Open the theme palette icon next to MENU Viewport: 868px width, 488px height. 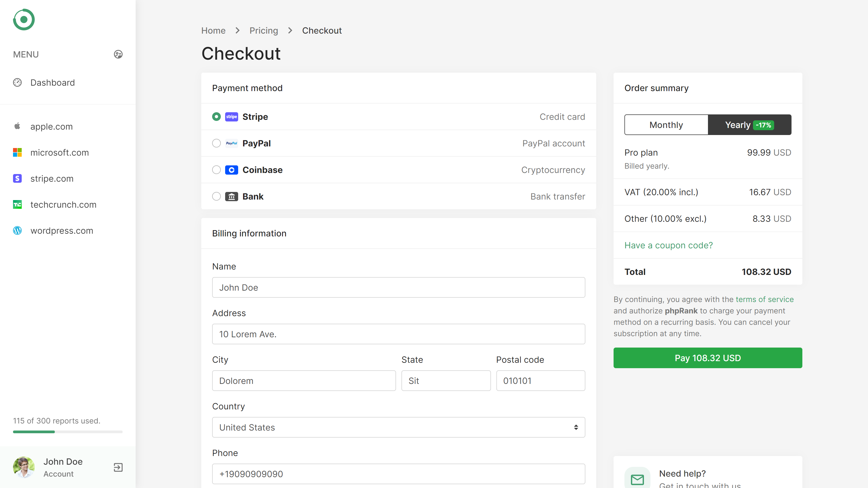[x=118, y=54]
